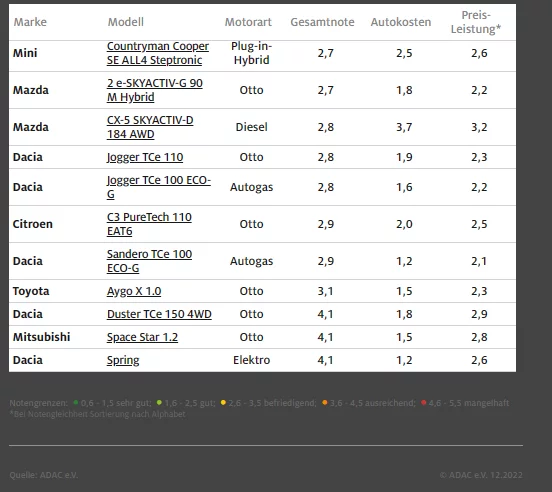Open the Countryman Cooper SE ALL4 Steptronic link
The image size is (552, 492).
(158, 53)
